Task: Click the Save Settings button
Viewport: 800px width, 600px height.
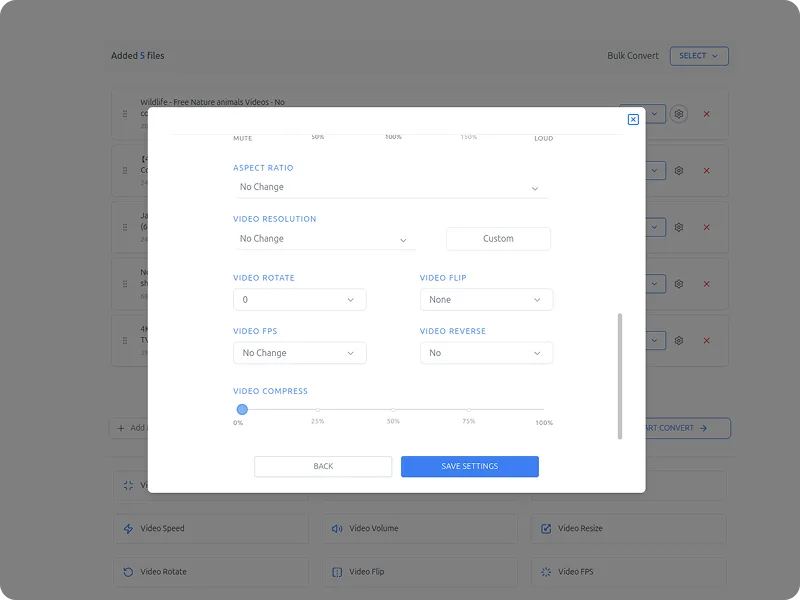Action: (470, 467)
